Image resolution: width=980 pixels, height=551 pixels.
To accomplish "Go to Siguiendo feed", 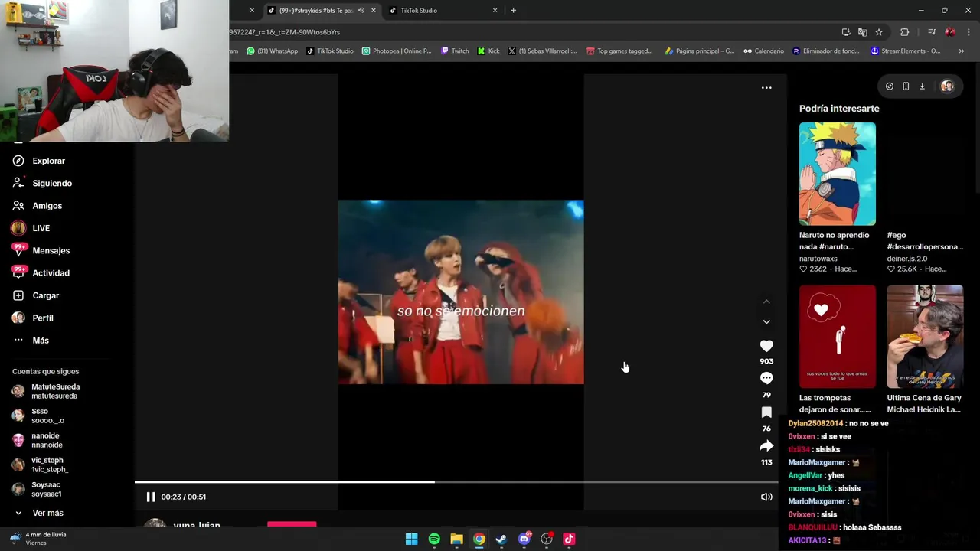I will point(51,184).
